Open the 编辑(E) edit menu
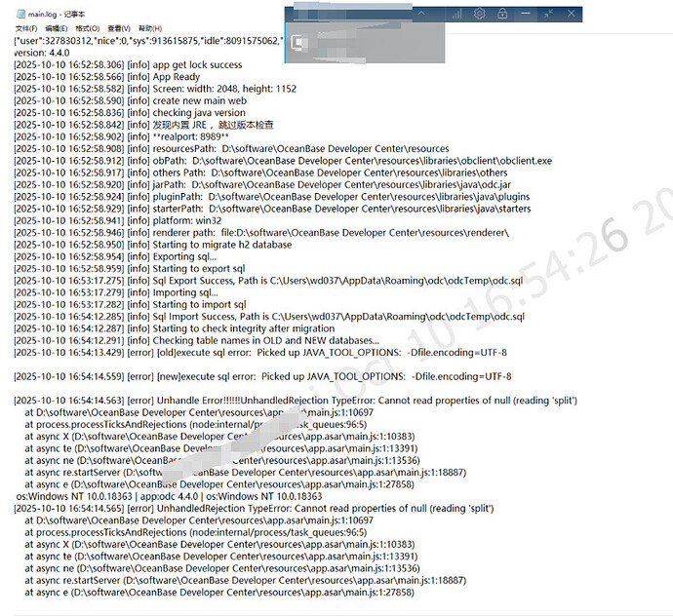 pyautogui.click(x=57, y=28)
